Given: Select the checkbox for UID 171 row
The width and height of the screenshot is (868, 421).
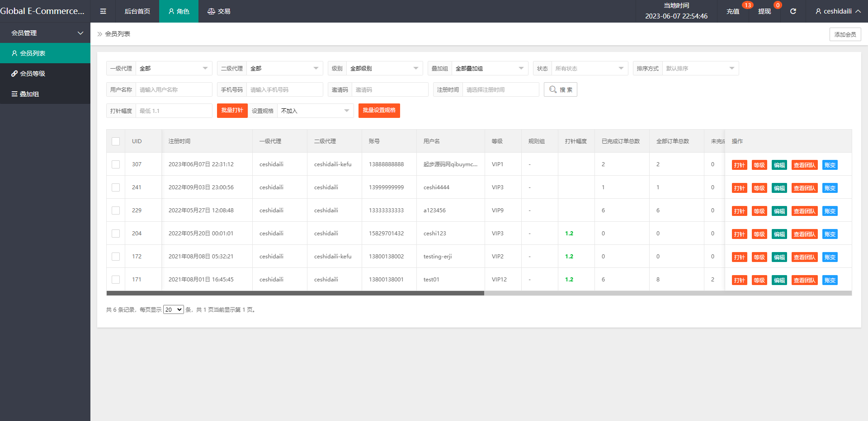Looking at the screenshot, I should (x=116, y=280).
